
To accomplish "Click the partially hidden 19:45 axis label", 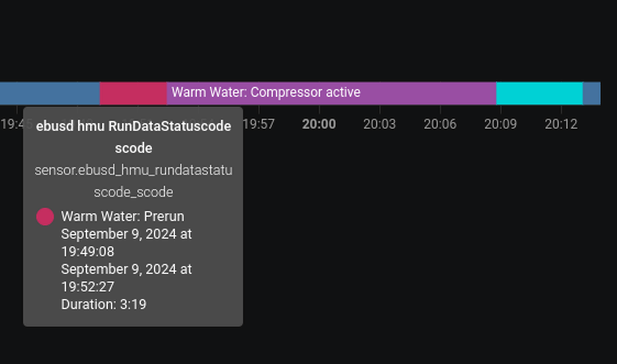I will point(12,124).
